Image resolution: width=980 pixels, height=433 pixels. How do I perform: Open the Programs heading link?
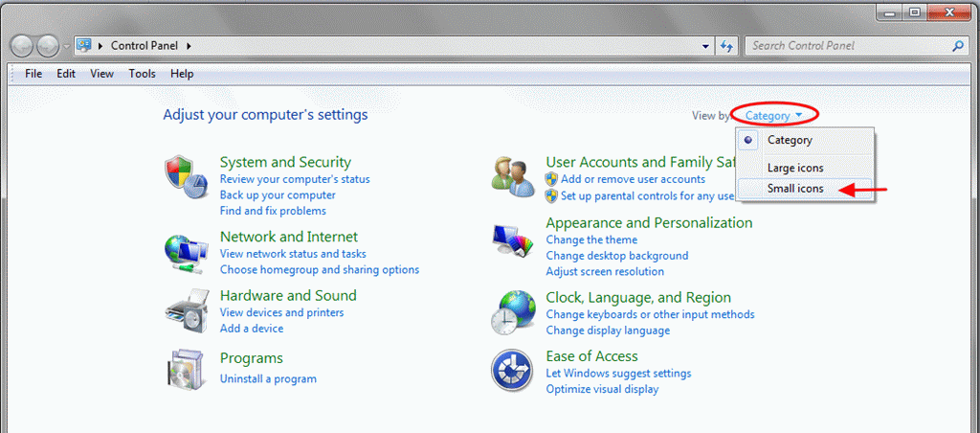click(x=252, y=358)
